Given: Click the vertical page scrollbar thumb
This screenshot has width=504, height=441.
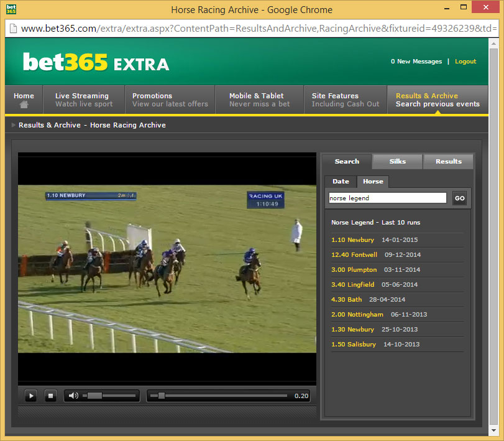Looking at the screenshot, I should [493, 236].
